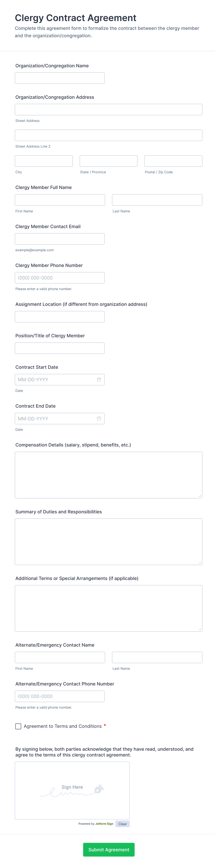Click the Street Address input field
The height and width of the screenshot is (868, 215).
point(108,109)
